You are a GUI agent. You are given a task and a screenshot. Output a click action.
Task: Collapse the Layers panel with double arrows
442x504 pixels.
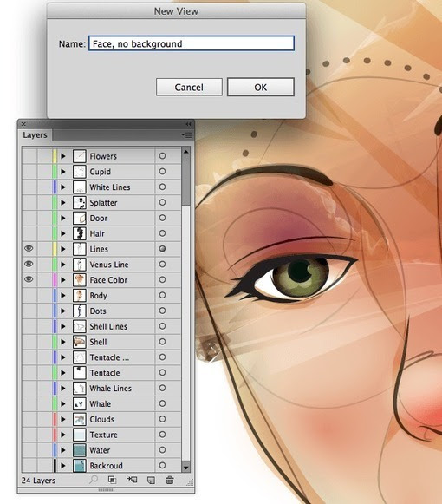click(188, 124)
